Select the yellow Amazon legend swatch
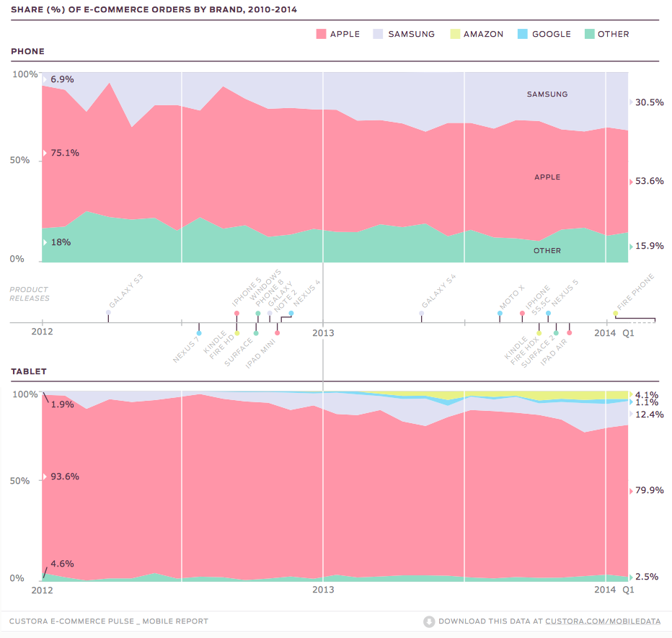 pos(454,34)
